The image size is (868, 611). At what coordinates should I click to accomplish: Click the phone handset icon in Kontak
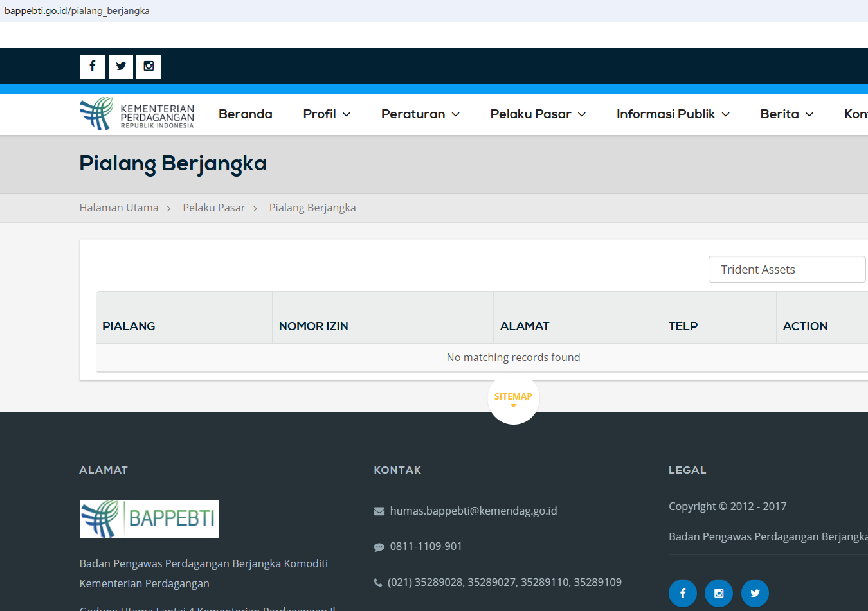tap(378, 583)
